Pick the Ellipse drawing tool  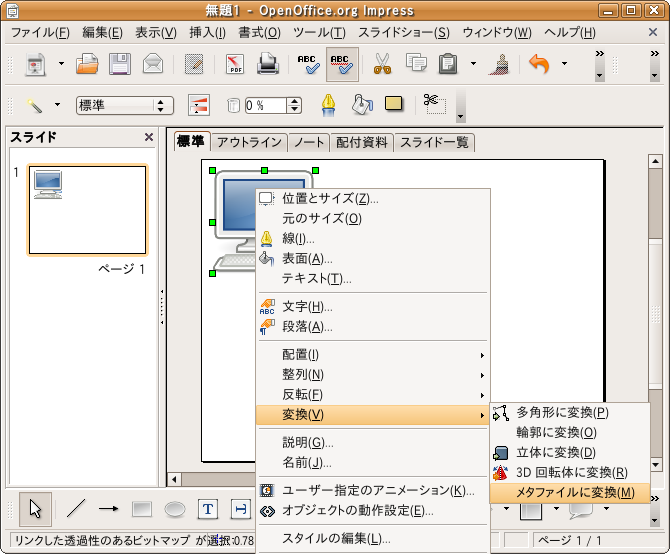tap(175, 509)
